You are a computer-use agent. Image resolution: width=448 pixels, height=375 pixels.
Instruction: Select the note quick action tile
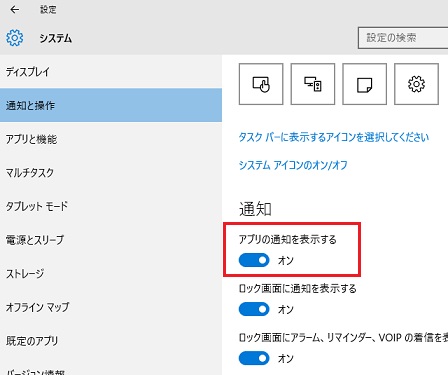[x=365, y=84]
